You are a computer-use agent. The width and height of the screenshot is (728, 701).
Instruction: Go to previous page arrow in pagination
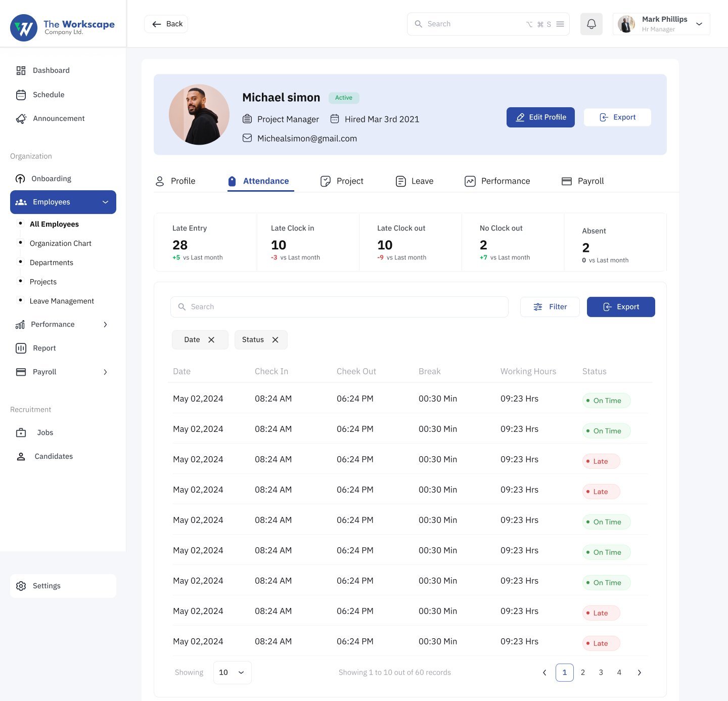(x=544, y=672)
